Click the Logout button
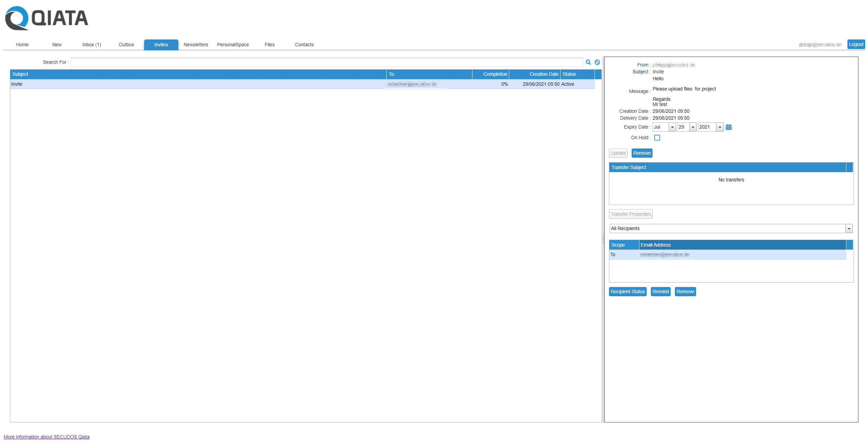The height and width of the screenshot is (442, 868). coord(856,44)
